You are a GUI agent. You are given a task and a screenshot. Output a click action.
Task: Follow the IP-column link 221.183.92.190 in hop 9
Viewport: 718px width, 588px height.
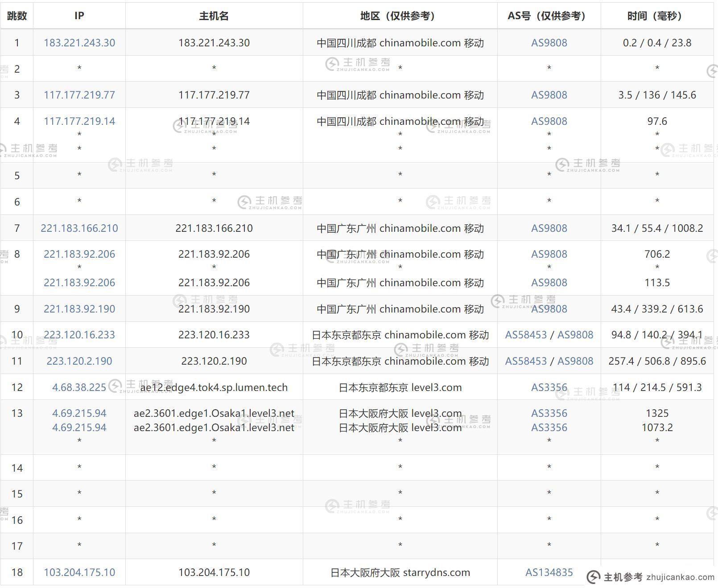79,309
